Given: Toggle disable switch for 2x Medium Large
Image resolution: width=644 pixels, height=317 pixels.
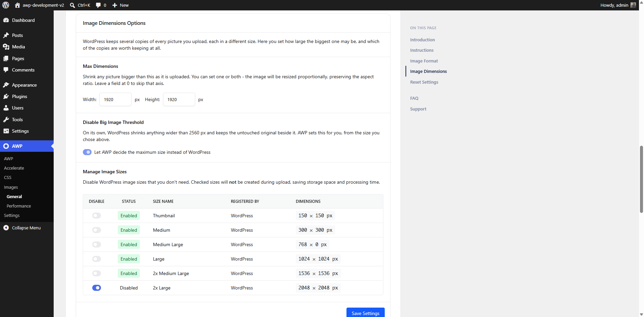Looking at the screenshot, I should [97, 273].
